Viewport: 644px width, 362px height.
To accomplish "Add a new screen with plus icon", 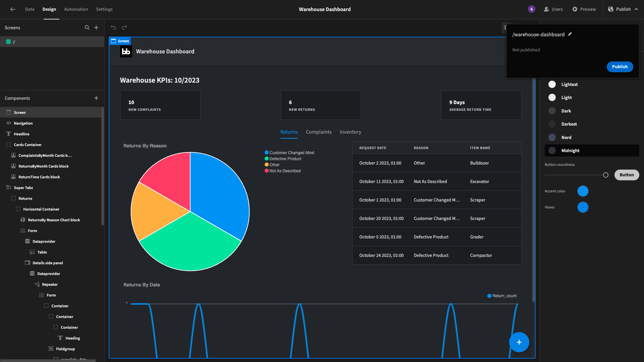I will [x=96, y=28].
